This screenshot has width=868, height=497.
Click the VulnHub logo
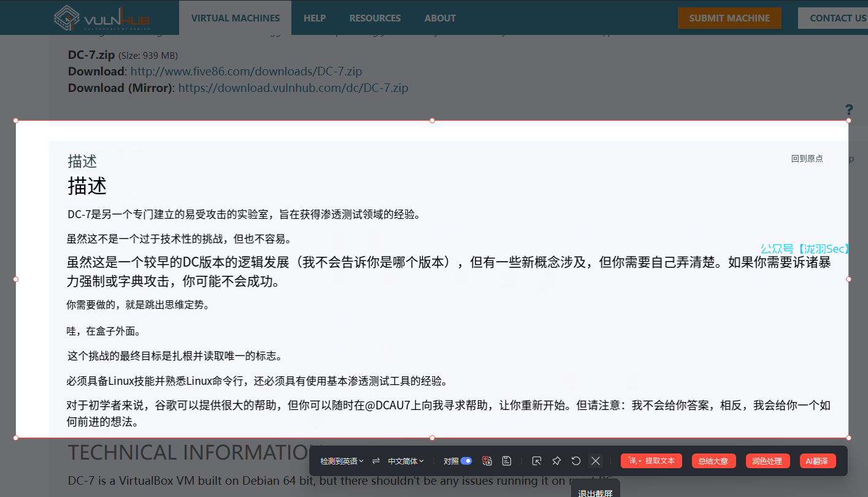pos(102,18)
